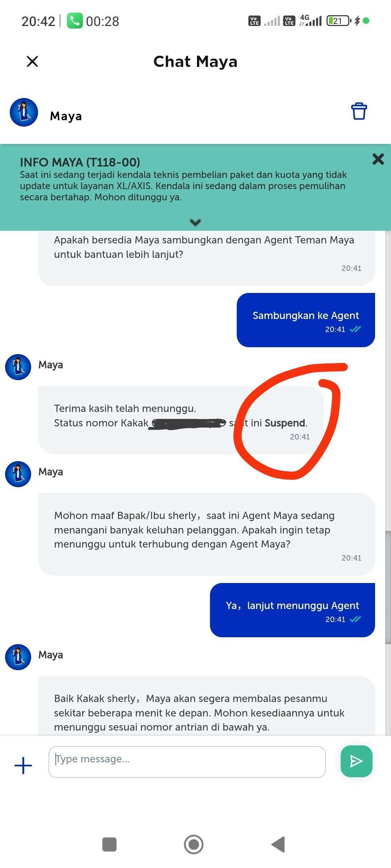Tap Maya avatar above Mohon maaf message
Image resolution: width=391 pixels, height=868 pixels.
[18, 474]
